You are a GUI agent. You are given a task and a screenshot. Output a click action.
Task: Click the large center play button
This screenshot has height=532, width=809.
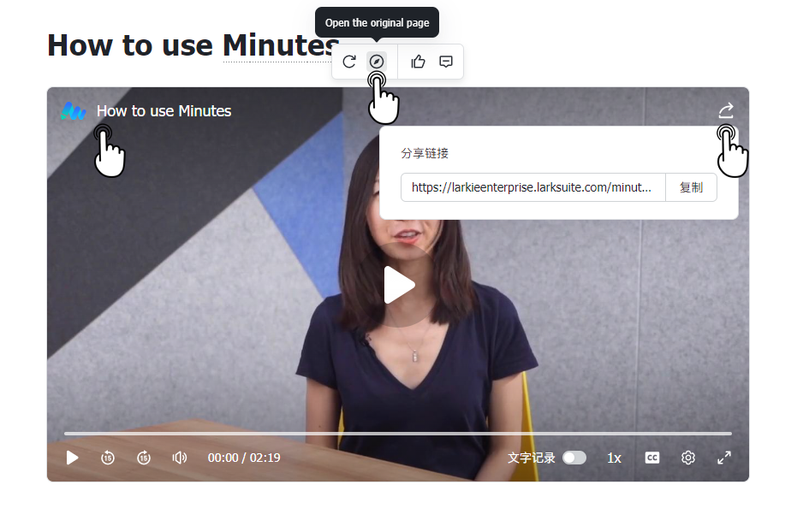tap(398, 285)
